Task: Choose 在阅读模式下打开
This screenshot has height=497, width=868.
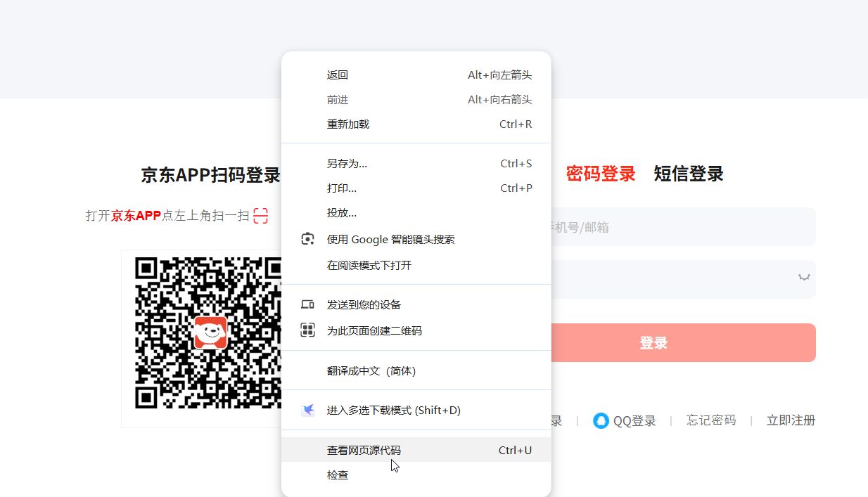Action: 416,265
